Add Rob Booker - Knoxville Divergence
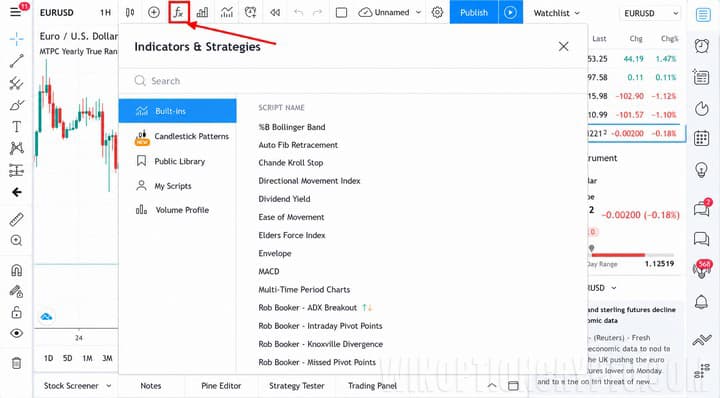Image resolution: width=720 pixels, height=398 pixels. (321, 344)
